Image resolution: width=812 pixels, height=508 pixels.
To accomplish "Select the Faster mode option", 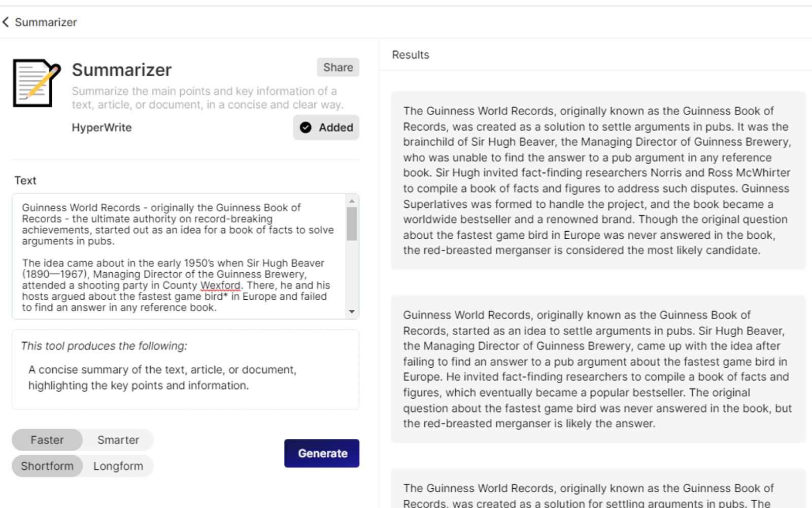I will tap(47, 440).
